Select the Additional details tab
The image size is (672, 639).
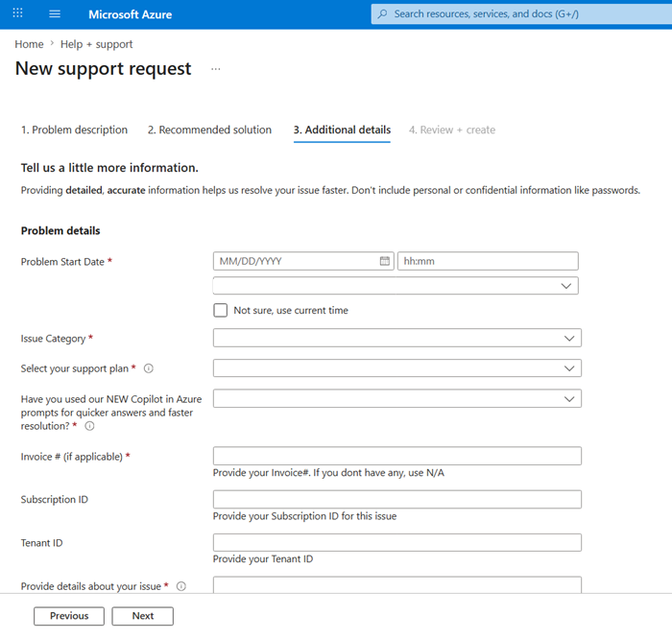[342, 130]
